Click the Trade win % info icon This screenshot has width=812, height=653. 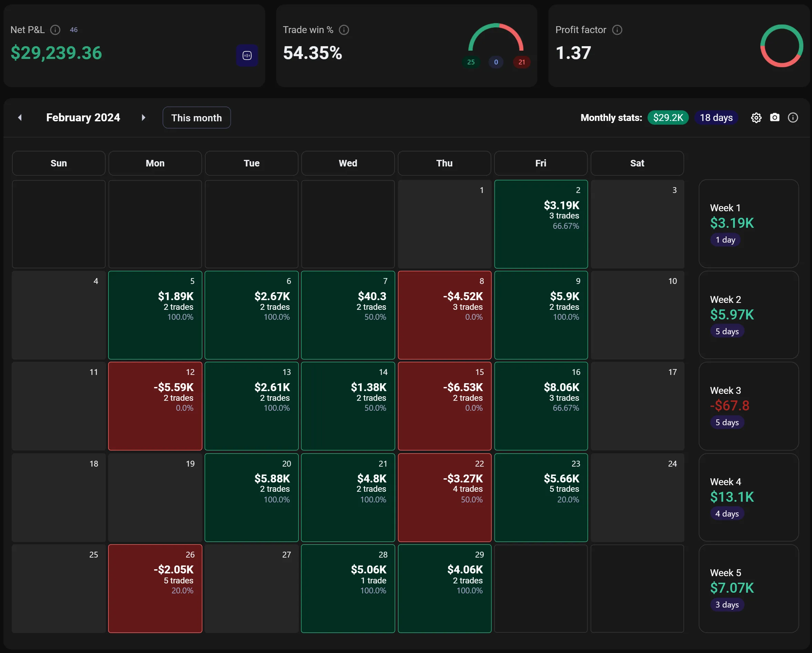tap(344, 30)
